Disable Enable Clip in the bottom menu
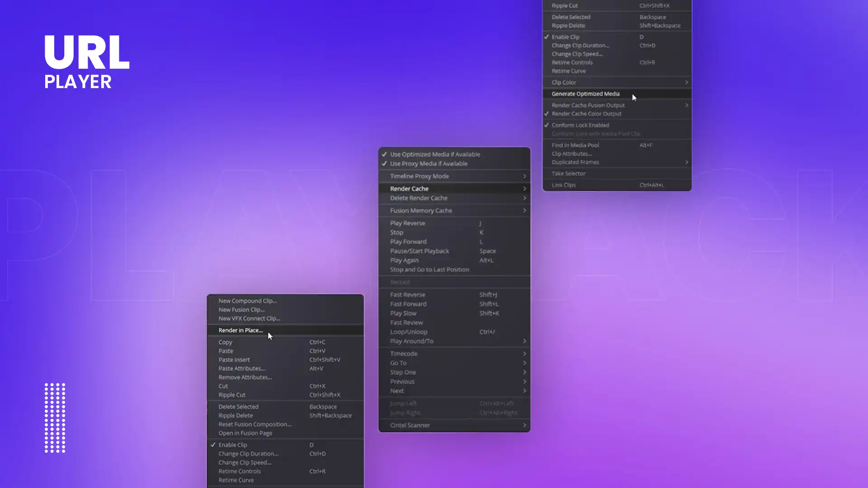The width and height of the screenshot is (868, 488). tap(233, 445)
